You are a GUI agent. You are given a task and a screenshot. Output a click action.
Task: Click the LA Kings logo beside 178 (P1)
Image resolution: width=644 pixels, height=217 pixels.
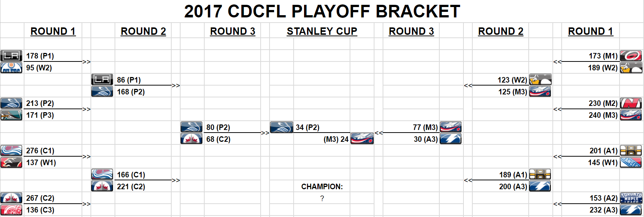point(11,56)
